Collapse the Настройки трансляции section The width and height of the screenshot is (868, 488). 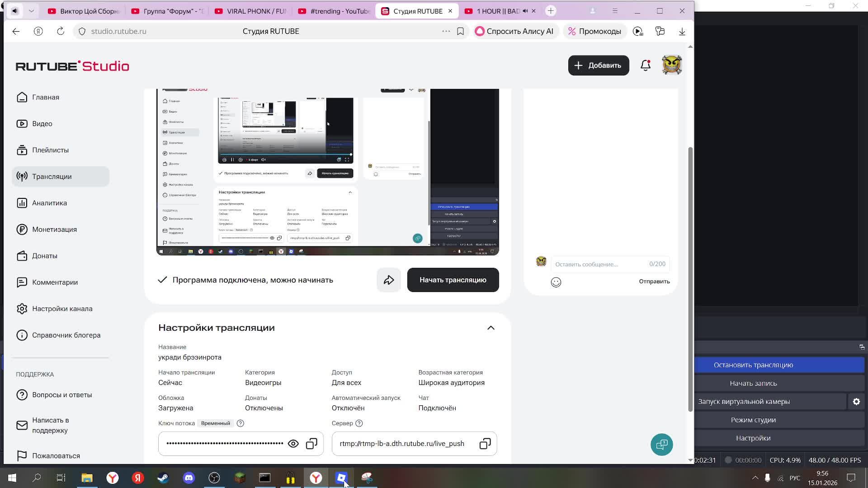pyautogui.click(x=491, y=328)
